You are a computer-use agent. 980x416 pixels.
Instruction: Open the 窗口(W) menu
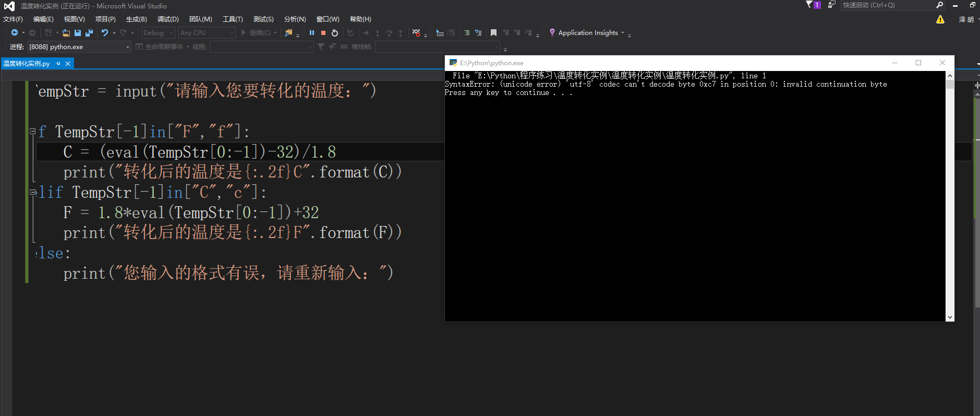click(x=328, y=19)
